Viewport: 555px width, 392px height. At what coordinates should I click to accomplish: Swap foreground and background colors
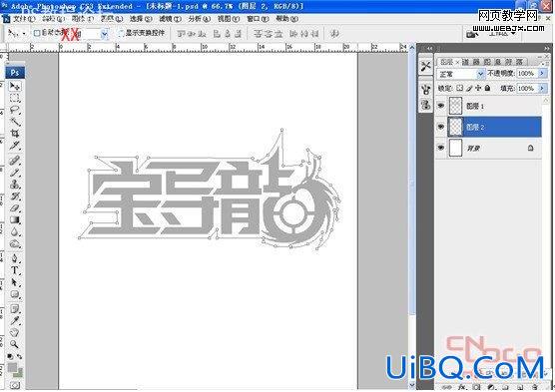click(x=20, y=357)
